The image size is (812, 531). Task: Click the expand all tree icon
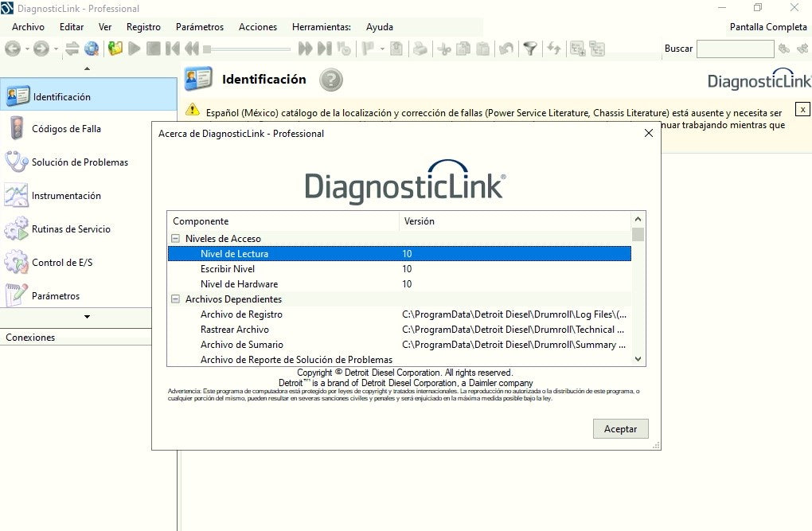577,49
